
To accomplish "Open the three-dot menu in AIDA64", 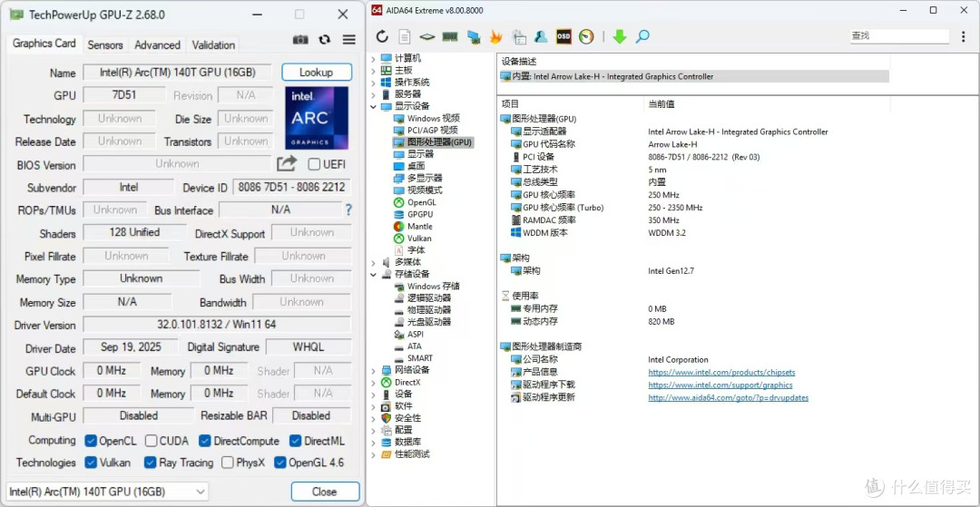I will (x=963, y=37).
